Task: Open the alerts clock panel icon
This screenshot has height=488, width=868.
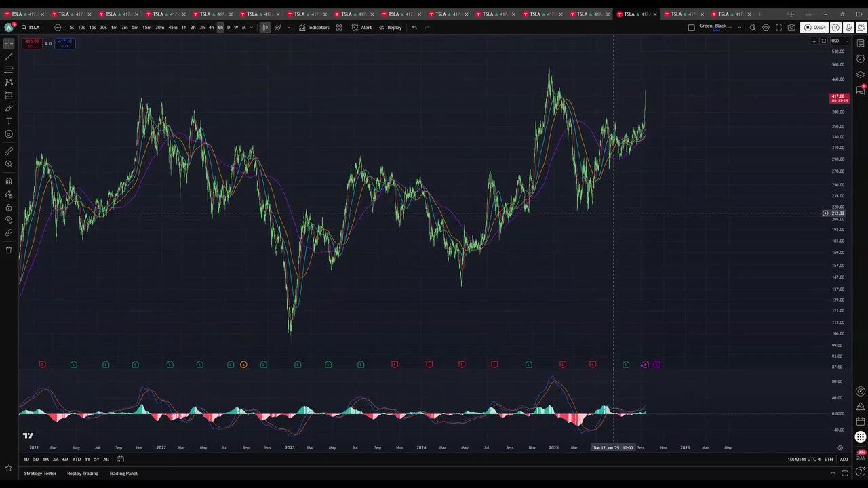Action: point(861,59)
